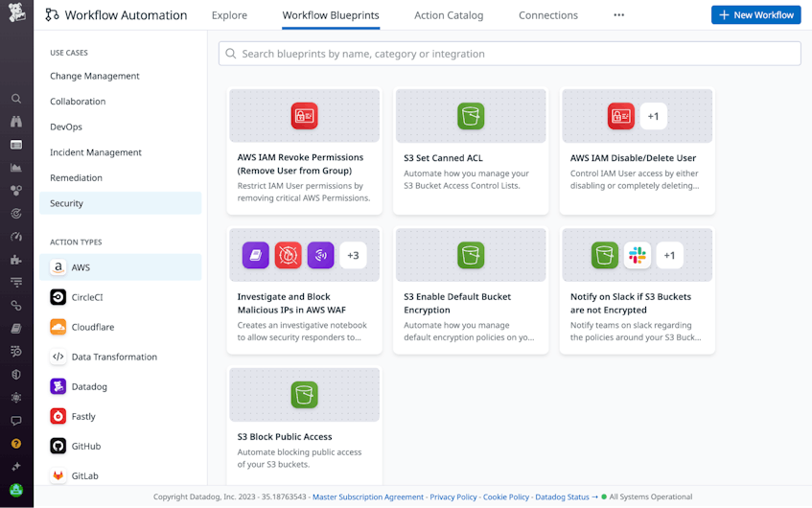This screenshot has width=812, height=508.
Task: Click the workflow icon beside Workflow Automation title
Action: (x=52, y=15)
